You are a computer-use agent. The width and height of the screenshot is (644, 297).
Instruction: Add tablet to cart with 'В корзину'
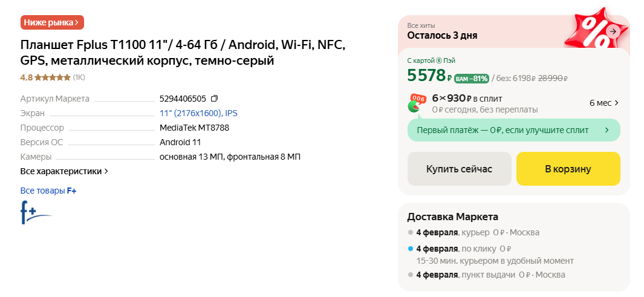tap(568, 169)
